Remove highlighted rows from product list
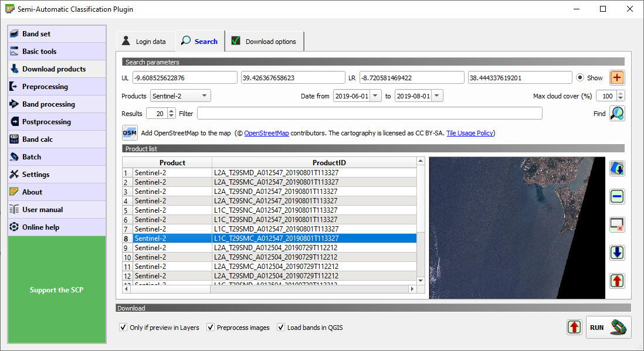This screenshot has height=351, width=644. (617, 196)
